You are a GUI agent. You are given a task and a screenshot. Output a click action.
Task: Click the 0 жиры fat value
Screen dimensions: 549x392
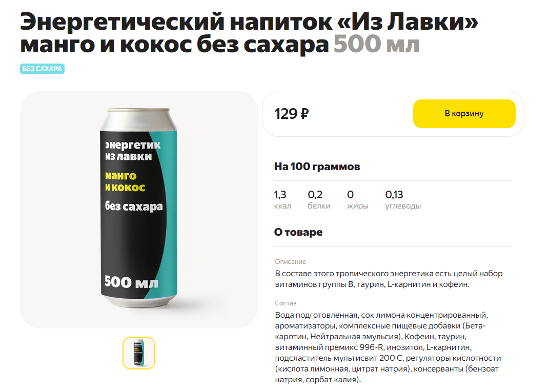357,199
